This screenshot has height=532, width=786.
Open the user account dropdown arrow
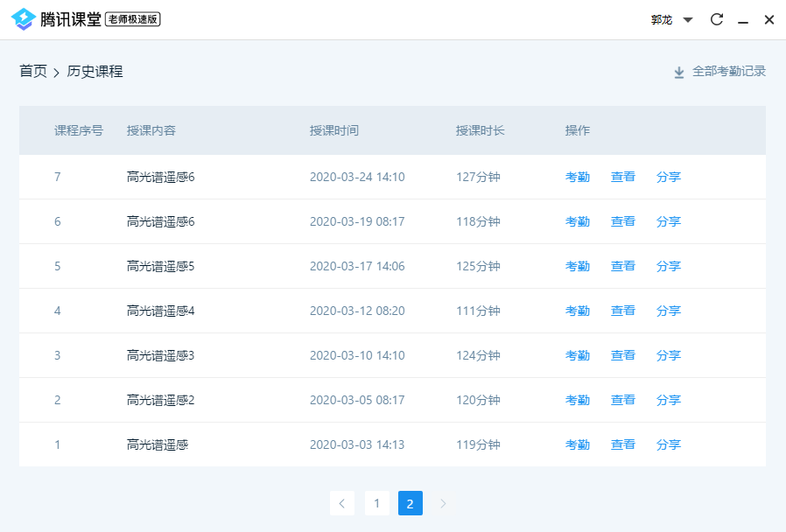tap(687, 20)
